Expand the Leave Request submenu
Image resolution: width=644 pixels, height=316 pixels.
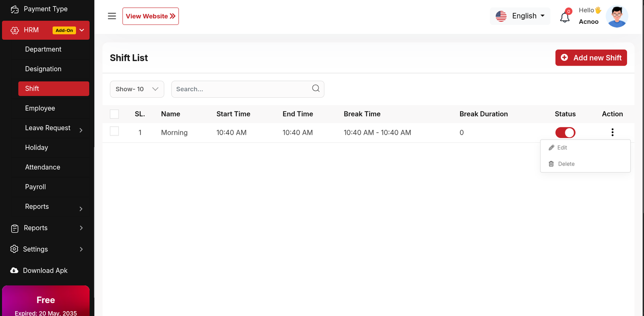81,130
